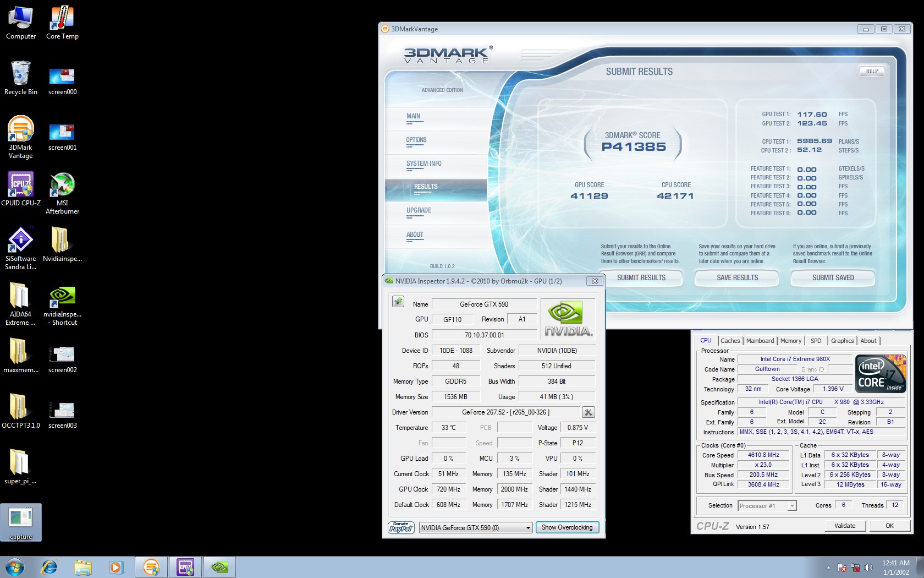Open the SiSoftware Sandra Lite shortcut

21,249
